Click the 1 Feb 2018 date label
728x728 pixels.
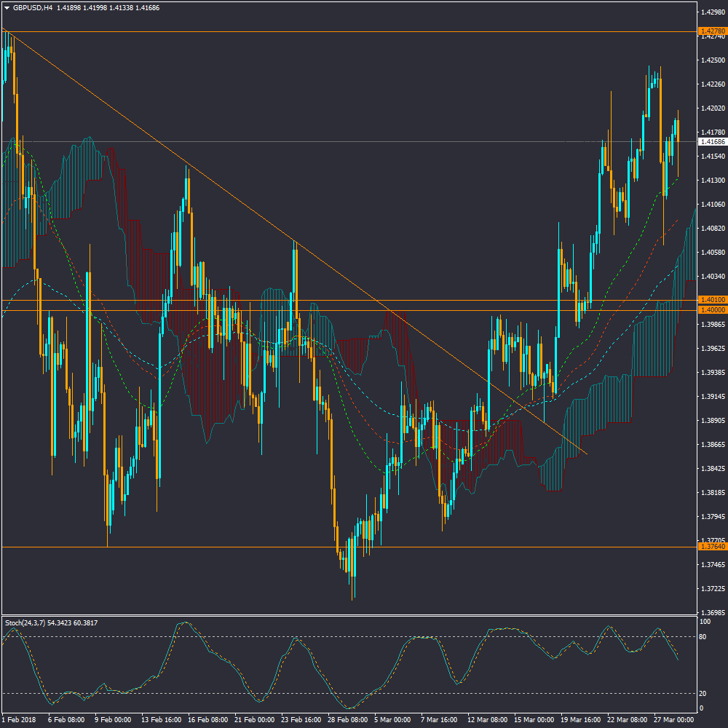coord(19,720)
